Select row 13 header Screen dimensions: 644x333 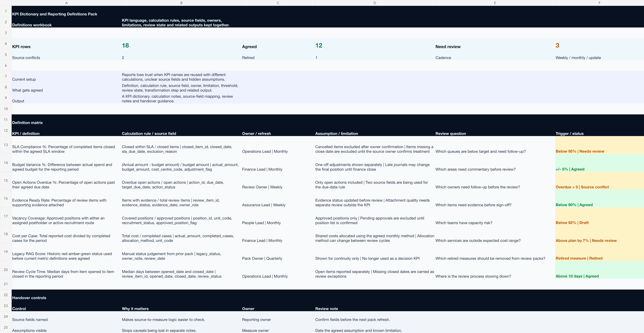click(6, 145)
